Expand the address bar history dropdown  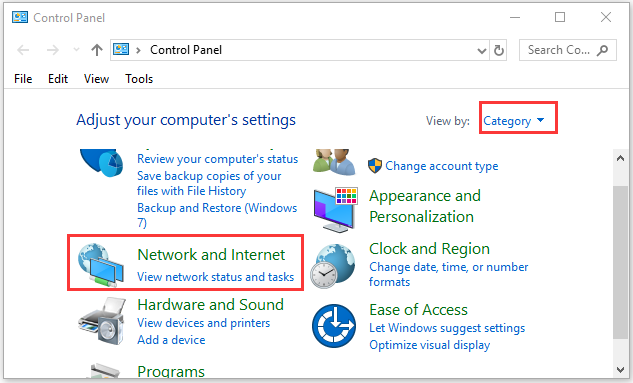(x=481, y=51)
